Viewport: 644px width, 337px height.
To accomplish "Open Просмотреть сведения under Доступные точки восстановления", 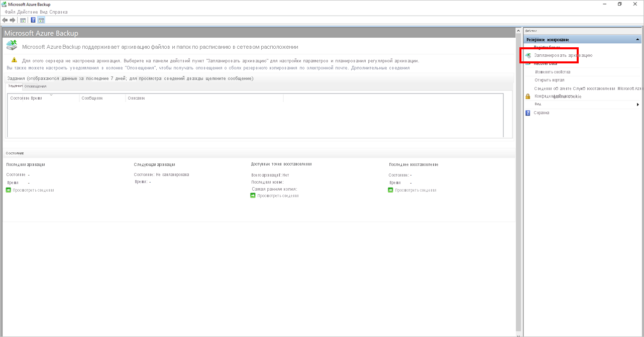I will pyautogui.click(x=278, y=196).
